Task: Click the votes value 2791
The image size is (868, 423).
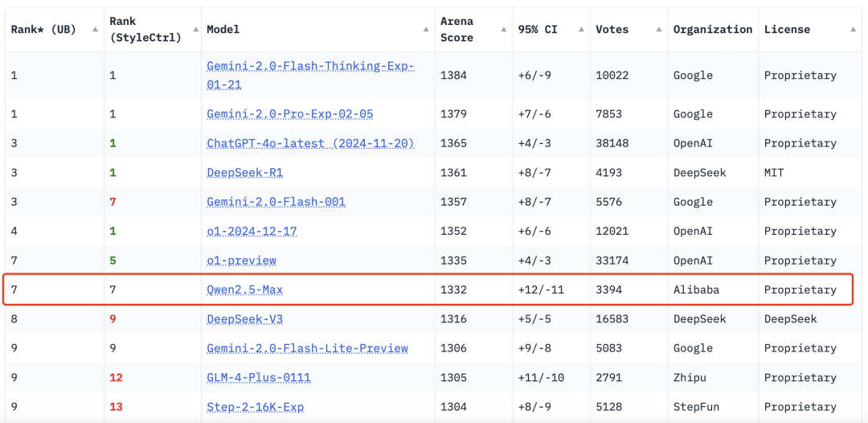Action: coord(609,378)
